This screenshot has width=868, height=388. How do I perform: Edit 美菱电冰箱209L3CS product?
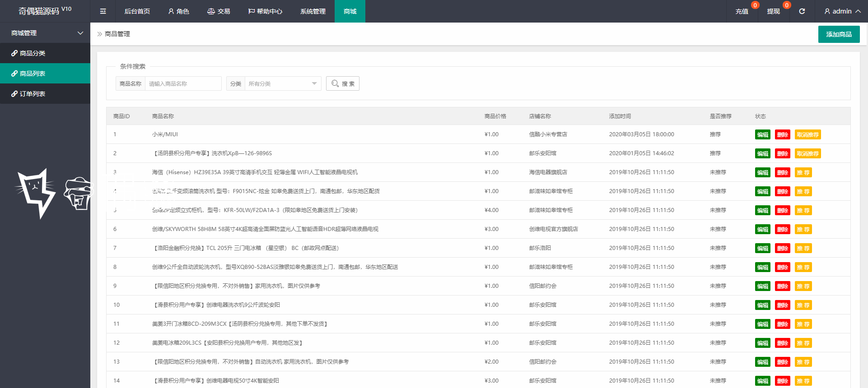pyautogui.click(x=763, y=343)
